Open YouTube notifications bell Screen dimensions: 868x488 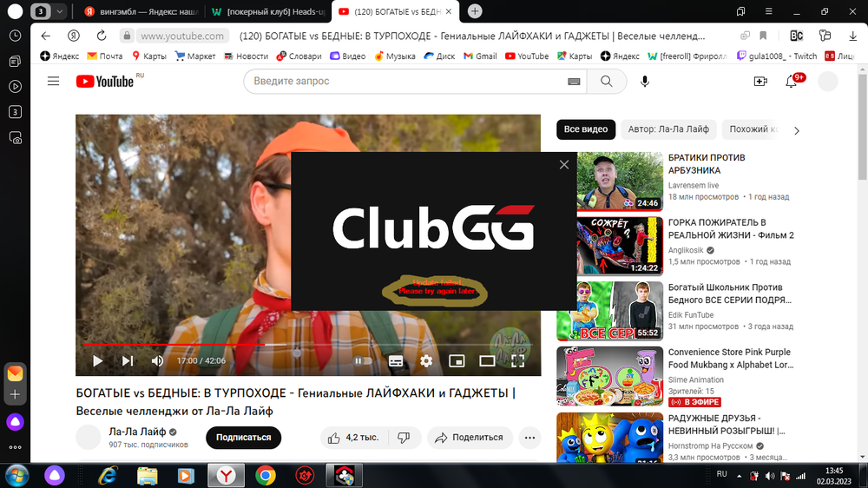pos(792,81)
